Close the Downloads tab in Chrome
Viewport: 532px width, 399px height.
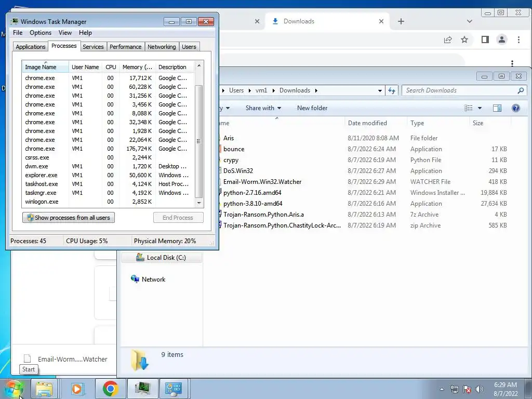coord(381,21)
